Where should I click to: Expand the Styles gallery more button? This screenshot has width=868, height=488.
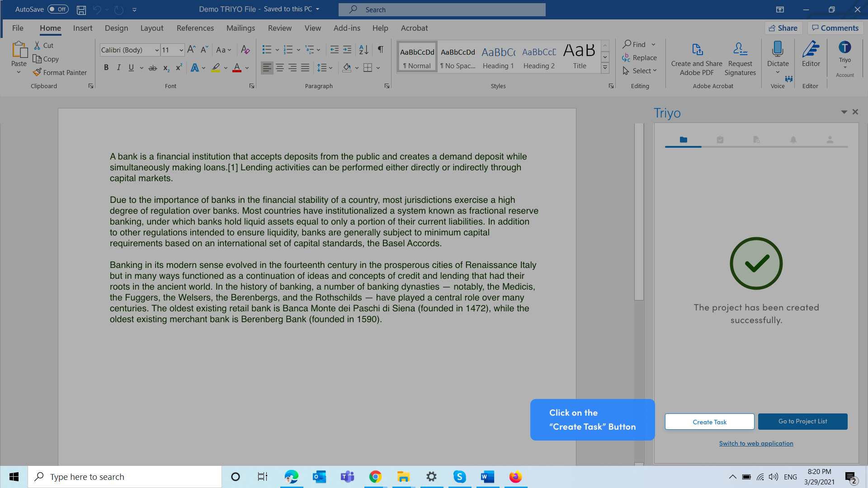click(605, 68)
